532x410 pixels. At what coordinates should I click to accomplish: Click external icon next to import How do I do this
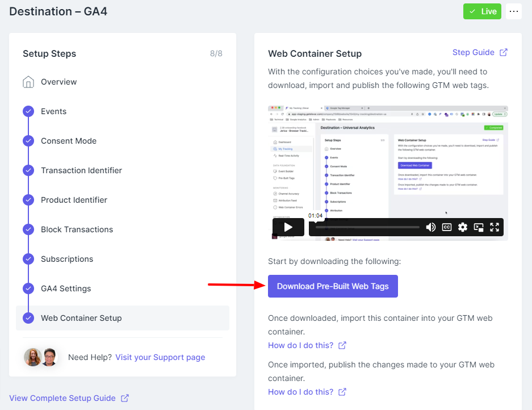[342, 345]
